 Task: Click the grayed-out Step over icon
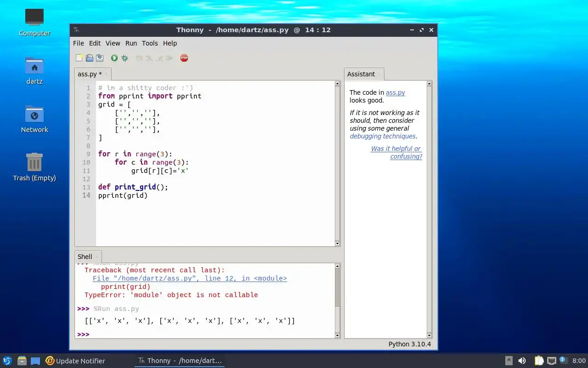pyautogui.click(x=139, y=58)
